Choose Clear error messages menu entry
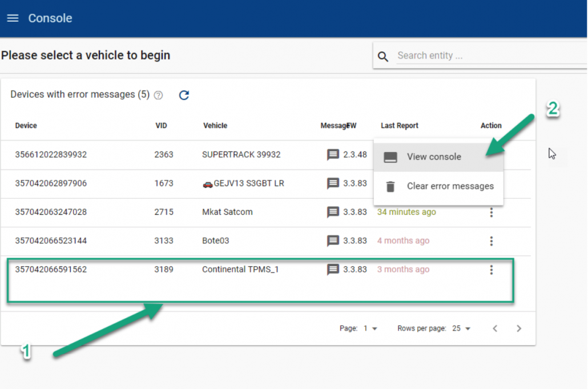 click(450, 186)
